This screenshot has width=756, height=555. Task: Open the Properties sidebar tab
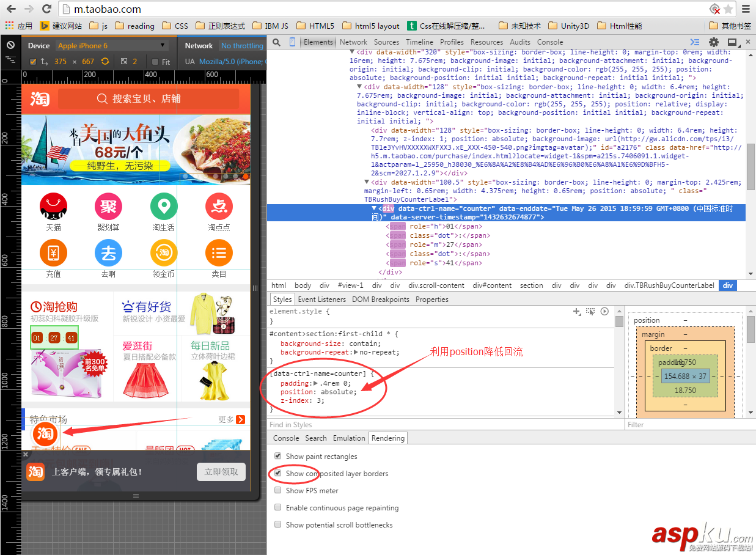[431, 300]
